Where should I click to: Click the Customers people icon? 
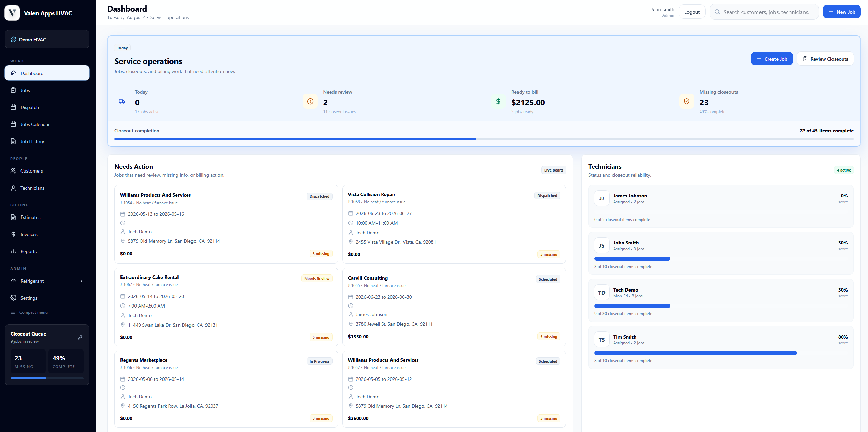point(13,170)
